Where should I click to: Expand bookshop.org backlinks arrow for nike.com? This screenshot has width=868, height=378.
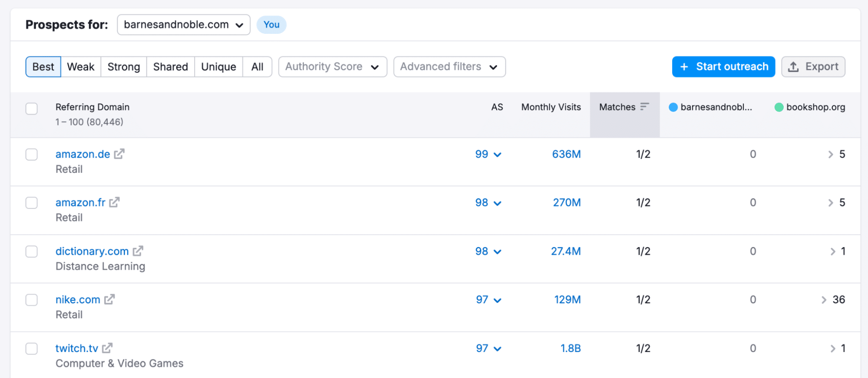824,300
